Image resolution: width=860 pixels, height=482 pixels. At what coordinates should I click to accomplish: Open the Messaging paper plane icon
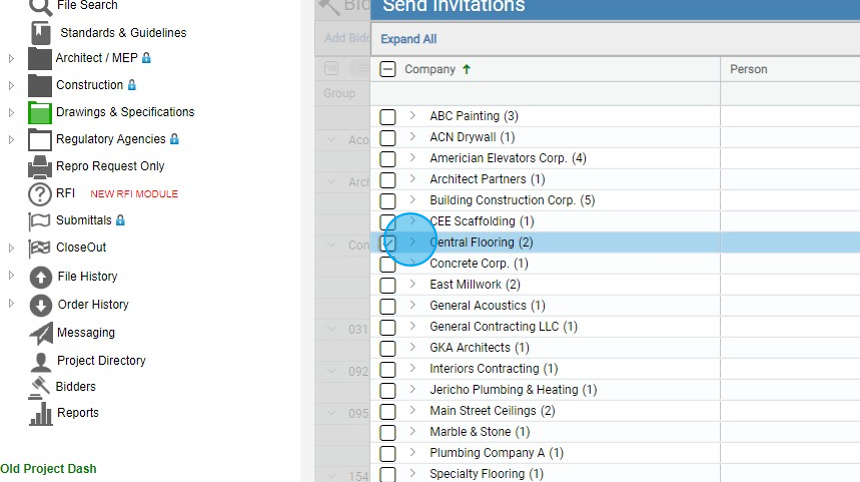click(x=41, y=333)
